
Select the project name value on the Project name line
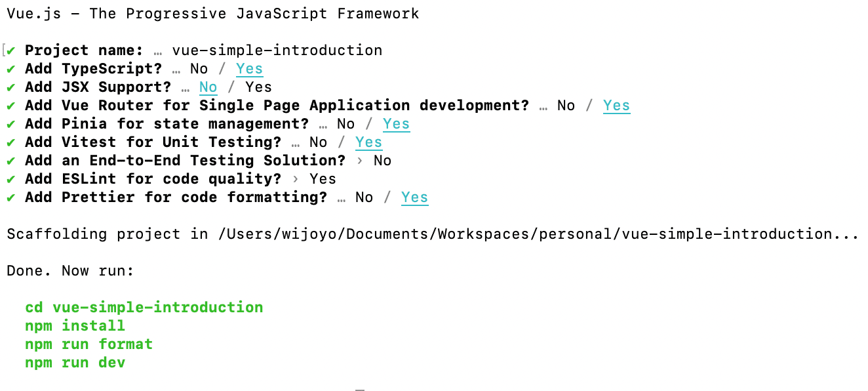(x=277, y=51)
